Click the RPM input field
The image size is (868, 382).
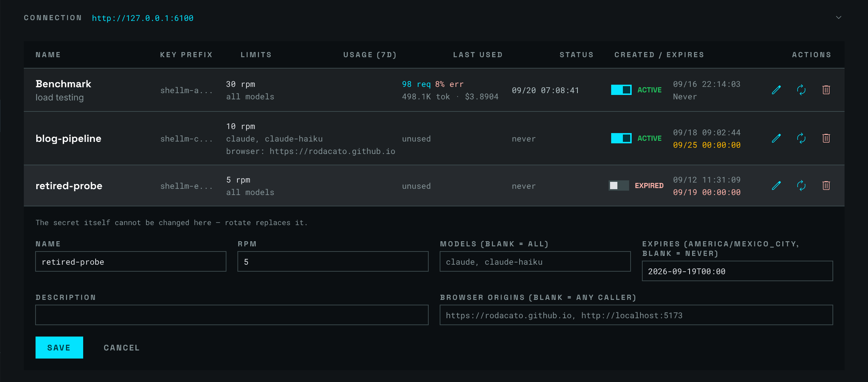coord(333,261)
